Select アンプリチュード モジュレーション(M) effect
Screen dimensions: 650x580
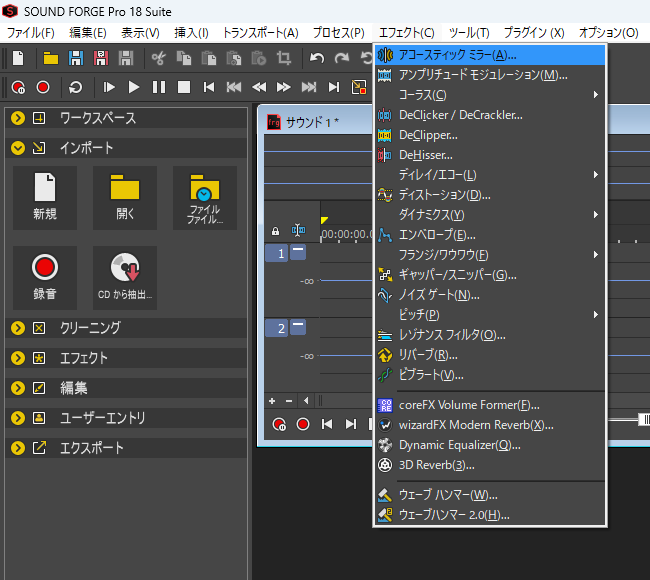coord(490,75)
